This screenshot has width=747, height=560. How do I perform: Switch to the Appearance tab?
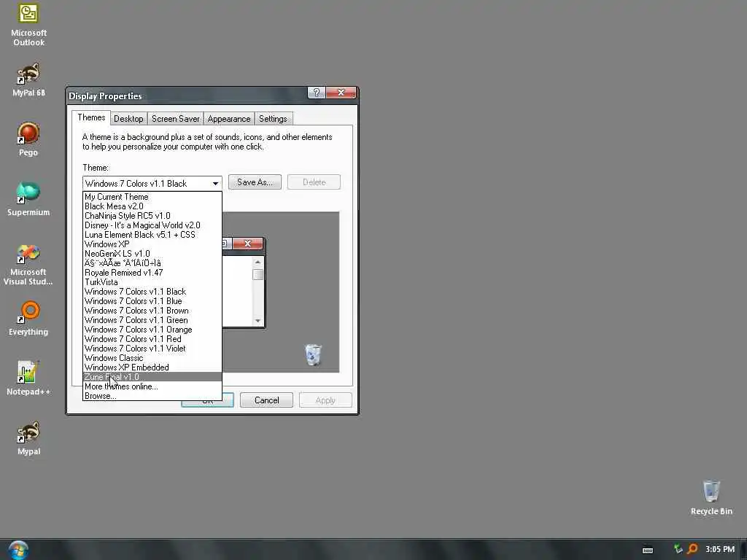point(228,119)
